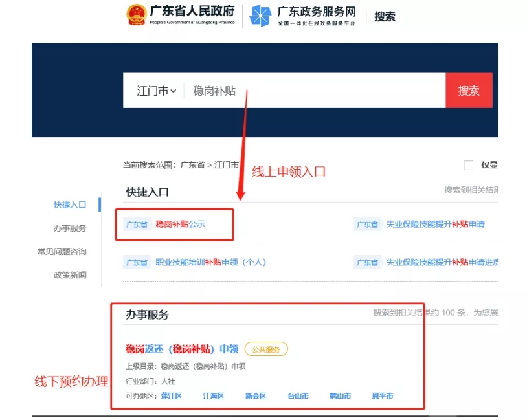This screenshot has height=420, width=527.
Task: Select 常见问题咨询 in the left sidebar
Action: click(x=62, y=251)
